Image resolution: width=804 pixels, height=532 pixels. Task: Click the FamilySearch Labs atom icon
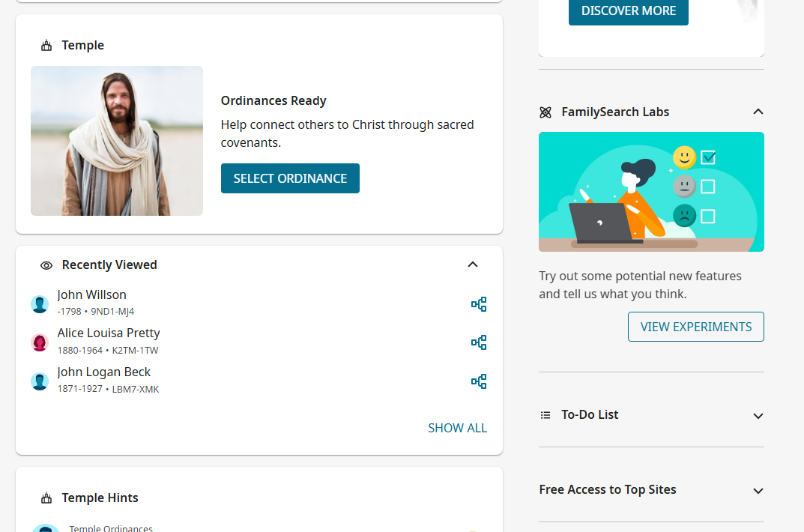click(x=545, y=112)
